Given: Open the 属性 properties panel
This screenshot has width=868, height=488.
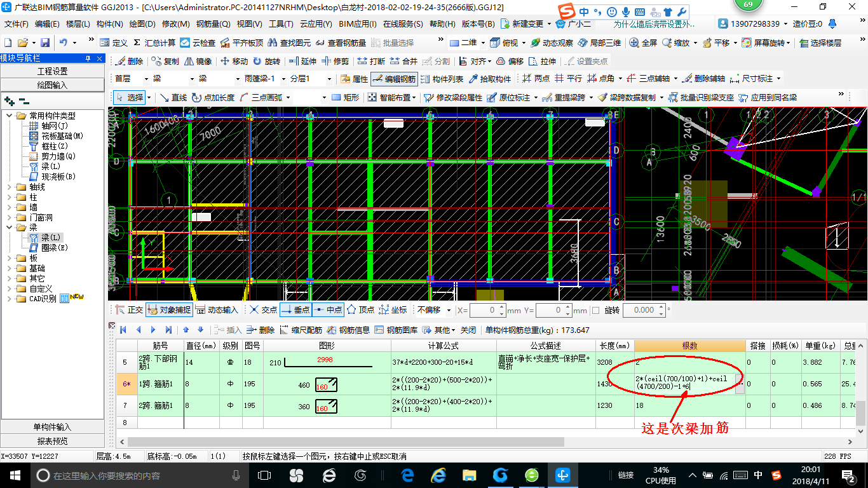Looking at the screenshot, I should click(x=354, y=79).
